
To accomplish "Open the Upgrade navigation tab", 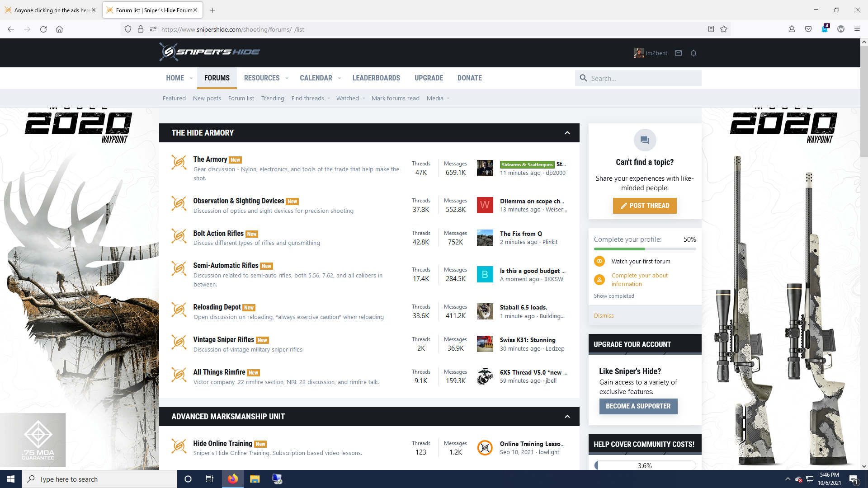I will tap(429, 78).
